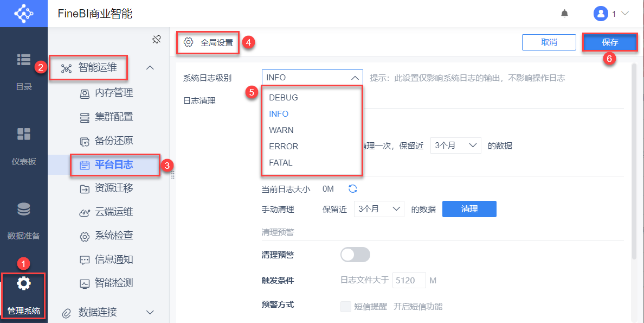Choose ERROR from the log level list

point(284,147)
